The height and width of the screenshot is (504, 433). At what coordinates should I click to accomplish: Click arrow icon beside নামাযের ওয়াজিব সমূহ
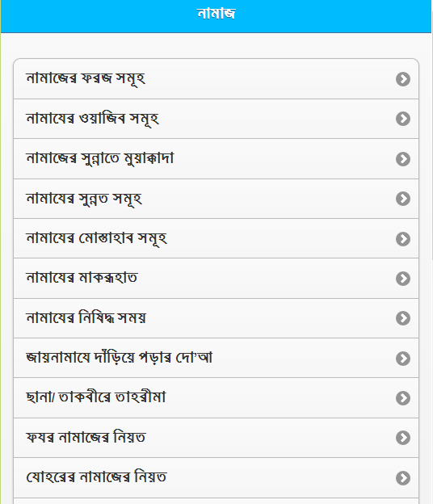click(403, 119)
